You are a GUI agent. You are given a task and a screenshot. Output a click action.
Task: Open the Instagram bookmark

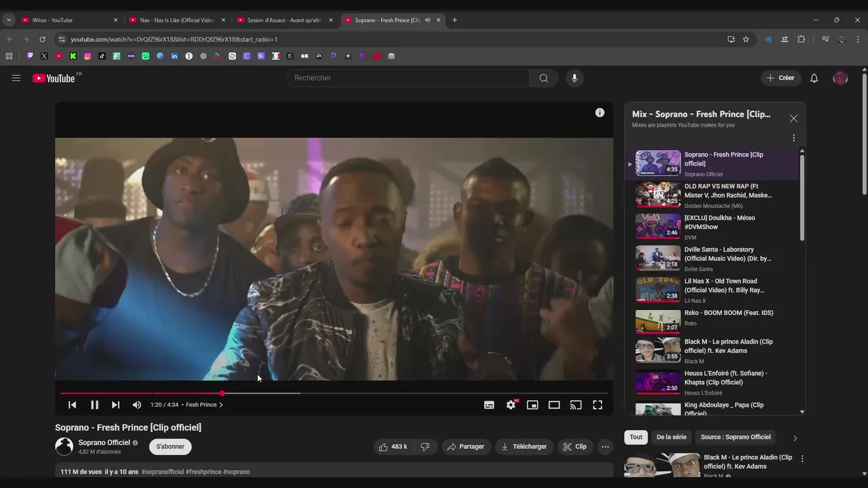click(x=87, y=56)
